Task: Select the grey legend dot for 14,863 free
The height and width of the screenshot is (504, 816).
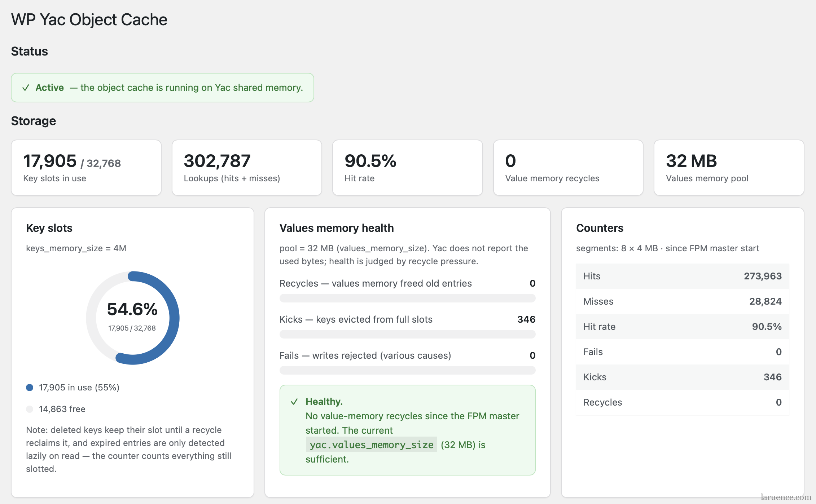Action: tap(30, 409)
